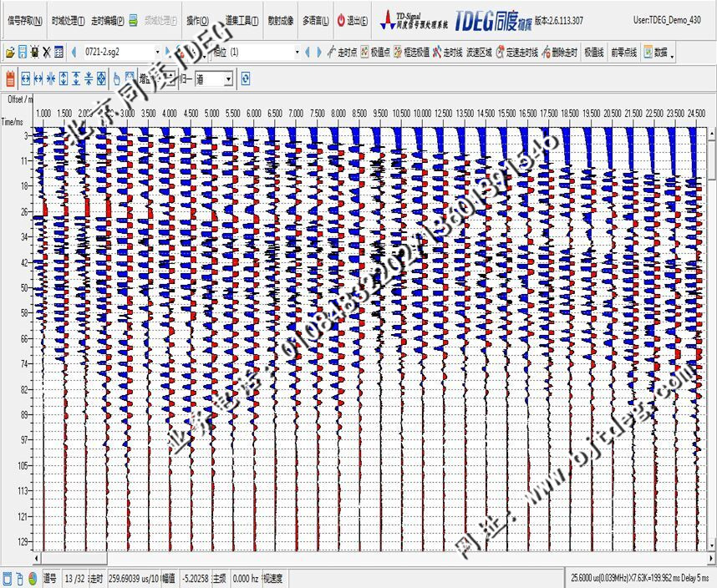Click the -5.20258 amplitude value
This screenshot has height=588, width=717.
click(x=196, y=579)
